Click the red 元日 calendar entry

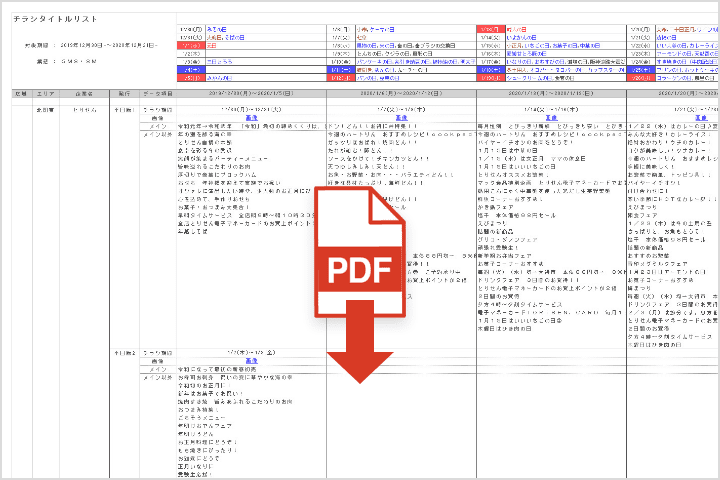[211, 45]
